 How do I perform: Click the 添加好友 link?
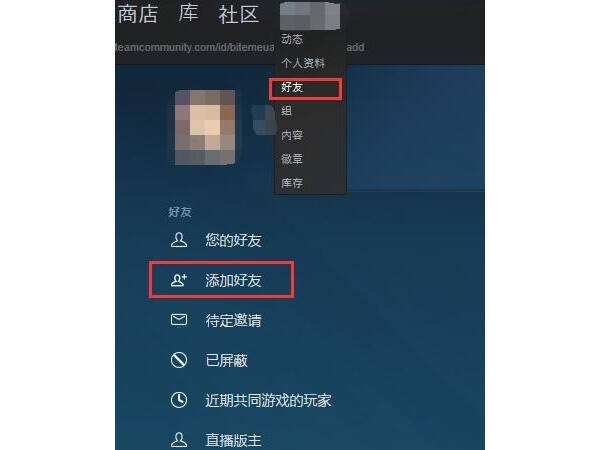[x=233, y=280]
